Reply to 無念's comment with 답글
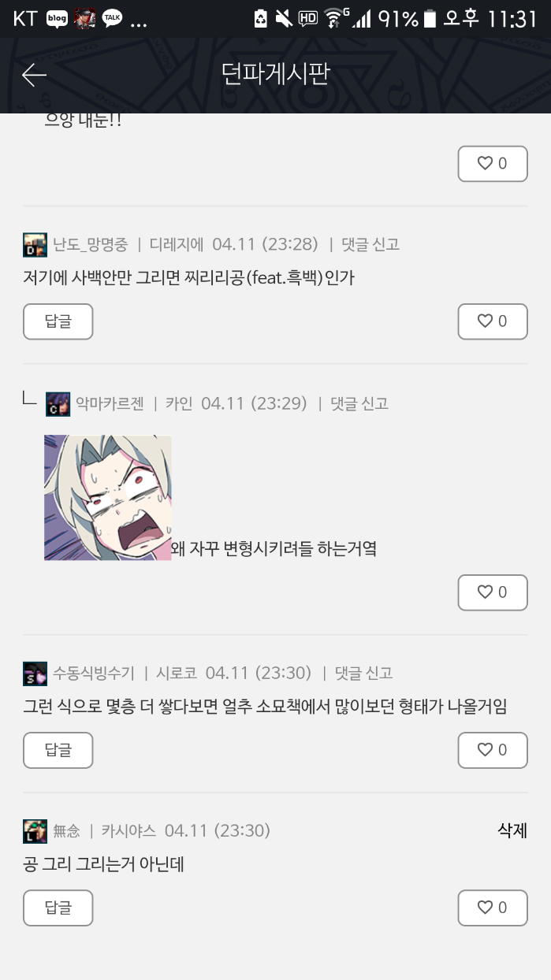The width and height of the screenshot is (551, 980). 58,908
